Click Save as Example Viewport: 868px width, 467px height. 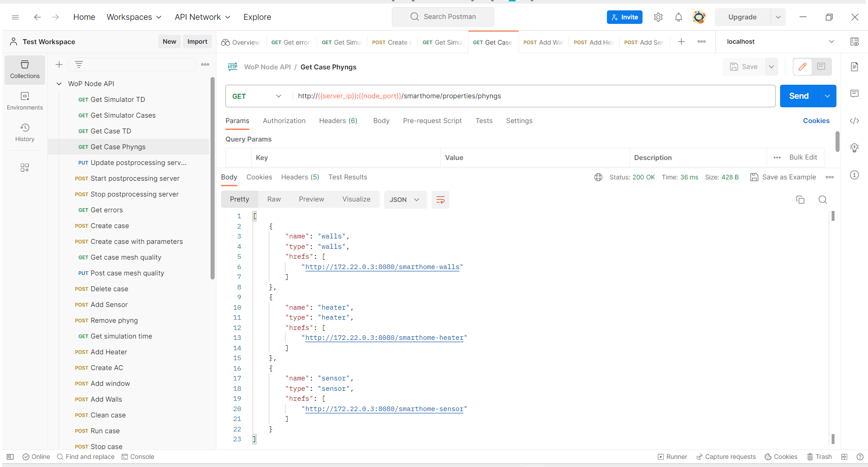(x=783, y=177)
